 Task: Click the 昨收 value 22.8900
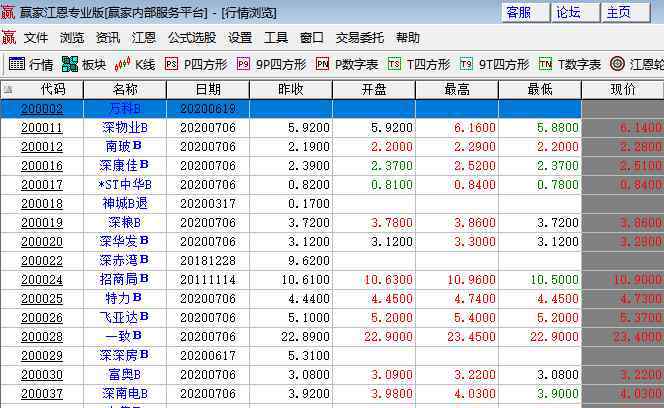point(305,337)
